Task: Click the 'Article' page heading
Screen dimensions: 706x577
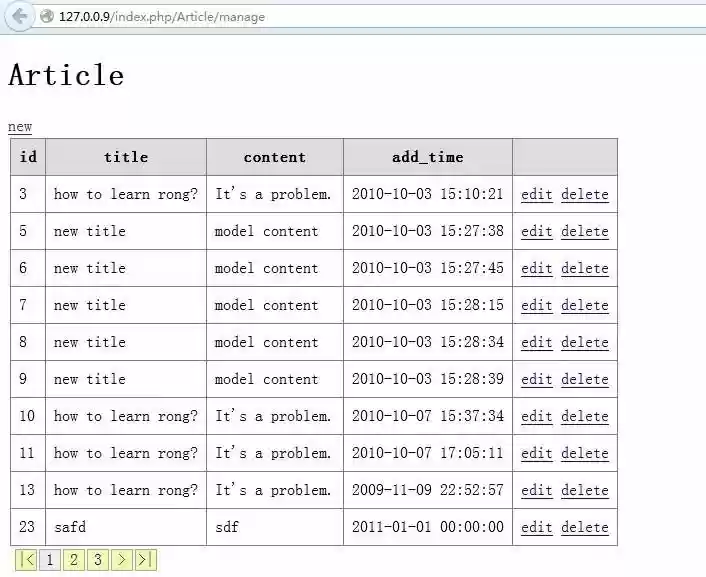Action: click(x=66, y=75)
